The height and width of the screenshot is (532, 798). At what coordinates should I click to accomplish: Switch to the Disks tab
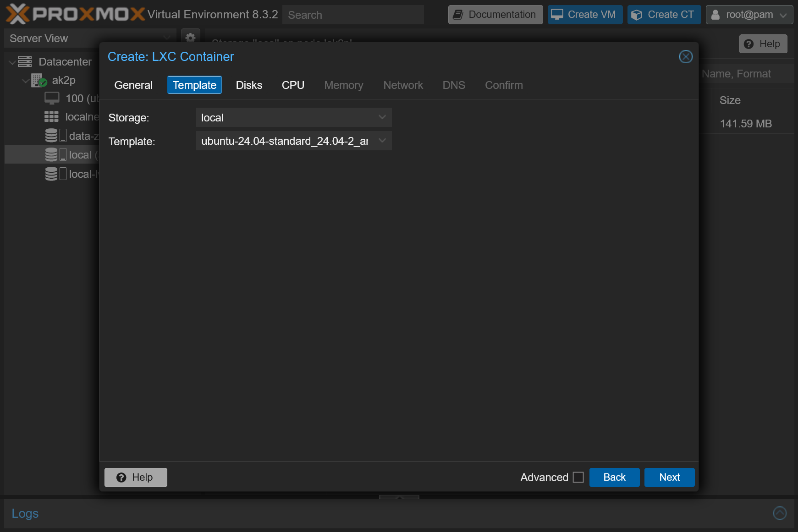click(249, 85)
